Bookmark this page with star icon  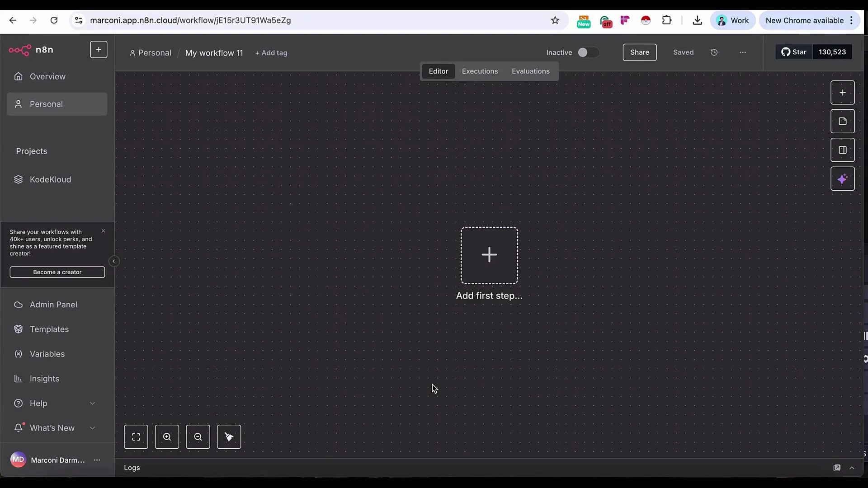click(x=555, y=20)
